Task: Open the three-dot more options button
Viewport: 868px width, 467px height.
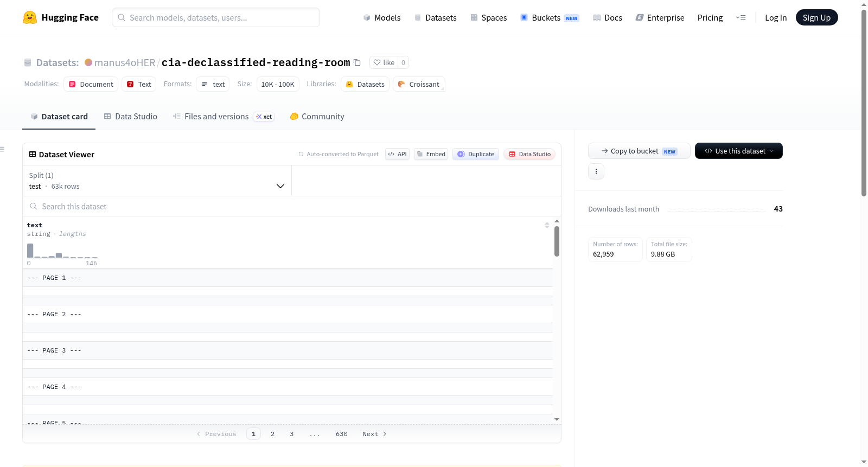Action: 596,171
